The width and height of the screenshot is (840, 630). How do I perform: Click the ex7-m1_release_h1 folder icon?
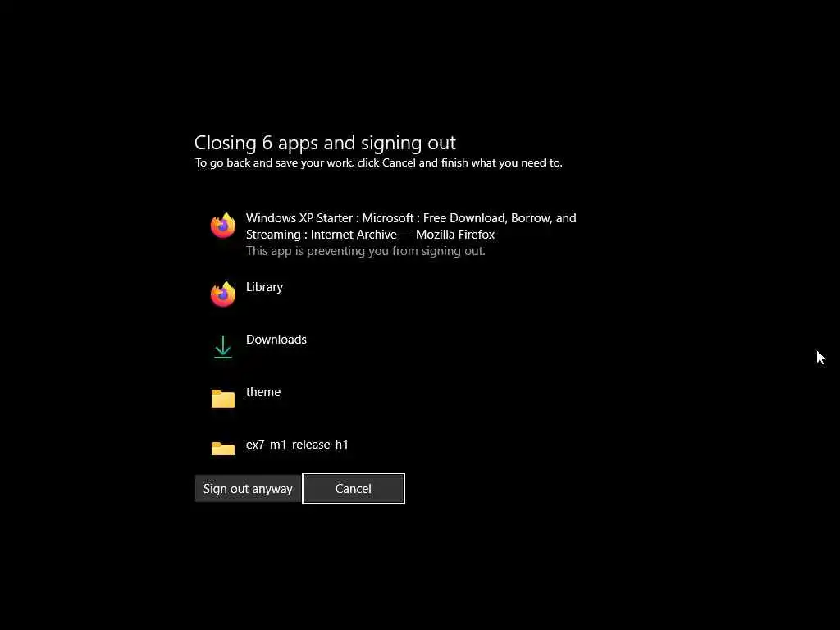(223, 449)
